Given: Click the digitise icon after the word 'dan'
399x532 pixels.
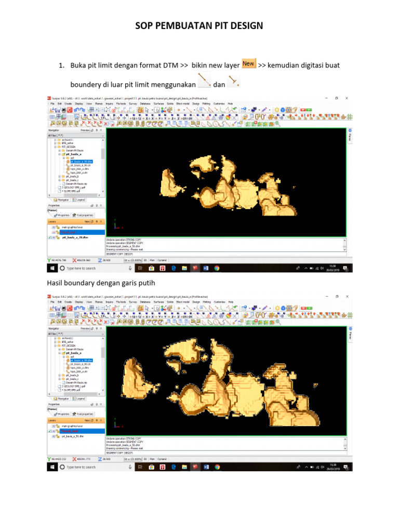Looking at the screenshot, I should point(233,81).
